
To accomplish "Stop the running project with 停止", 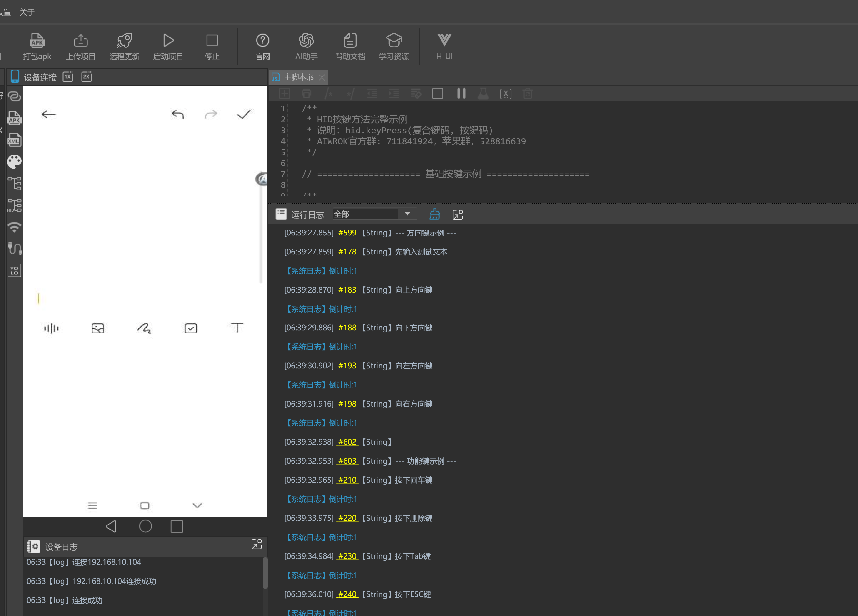I will 212,47.
